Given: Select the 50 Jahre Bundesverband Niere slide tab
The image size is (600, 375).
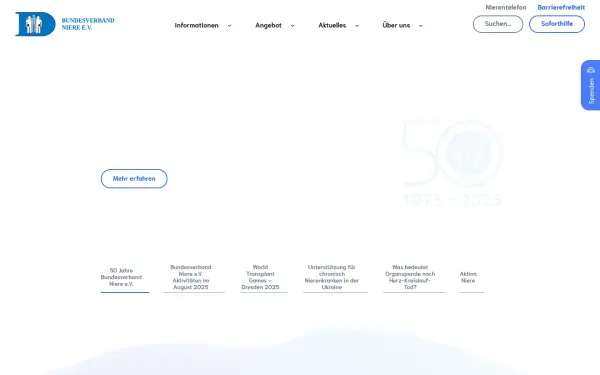Looking at the screenshot, I should (125, 280).
